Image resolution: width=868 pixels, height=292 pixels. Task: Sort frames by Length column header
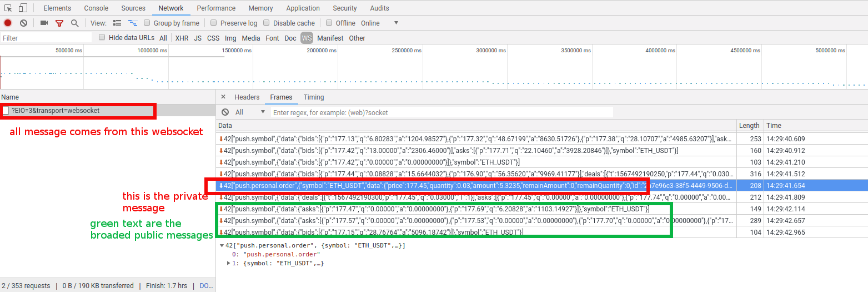(750, 126)
